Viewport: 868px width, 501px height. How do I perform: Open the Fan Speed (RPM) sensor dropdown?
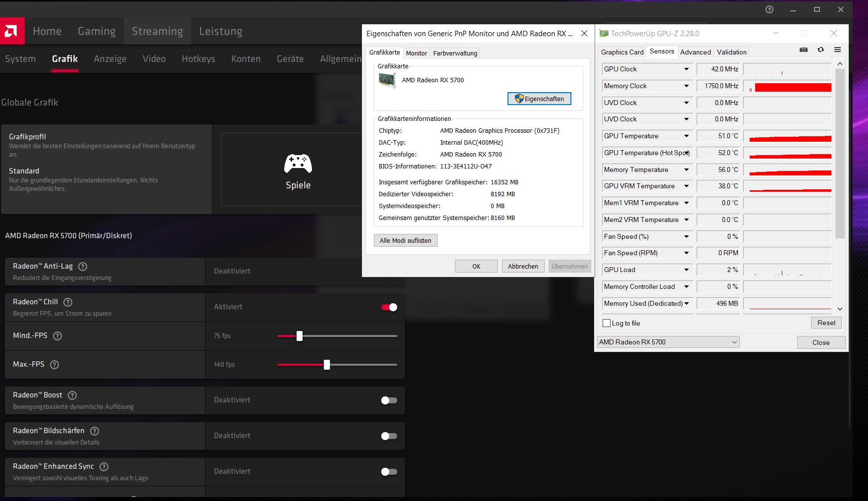click(686, 253)
